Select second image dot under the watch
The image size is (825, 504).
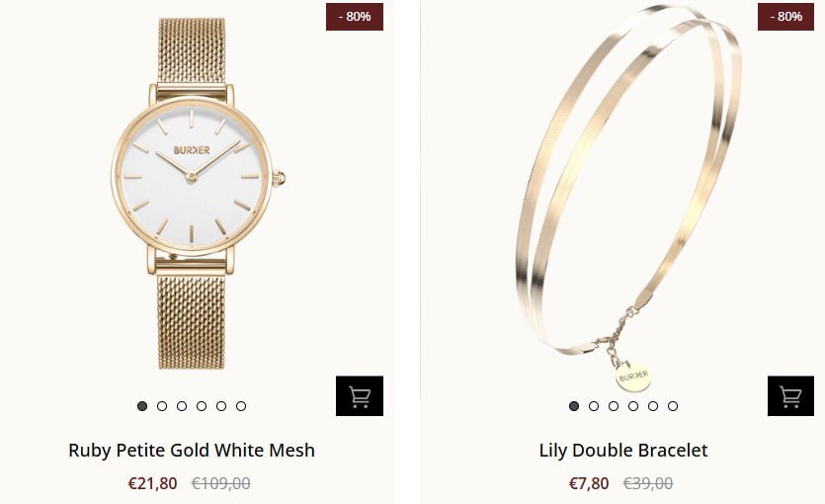tap(162, 406)
